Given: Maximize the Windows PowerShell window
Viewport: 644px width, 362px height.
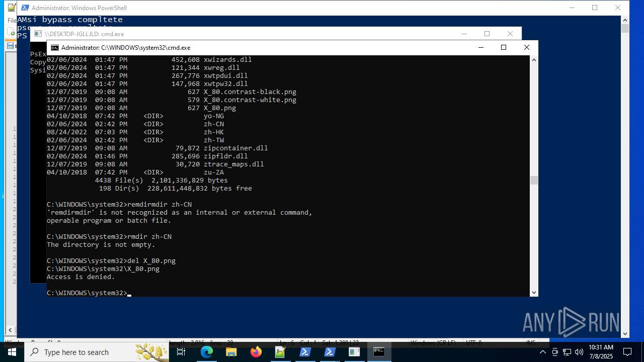Looking at the screenshot, I should click(x=595, y=8).
